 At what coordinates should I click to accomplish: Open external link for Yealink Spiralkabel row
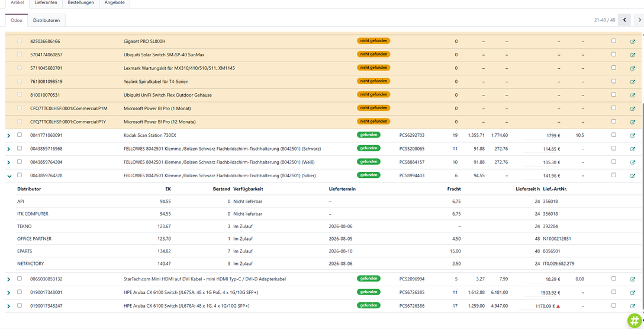coord(633,82)
